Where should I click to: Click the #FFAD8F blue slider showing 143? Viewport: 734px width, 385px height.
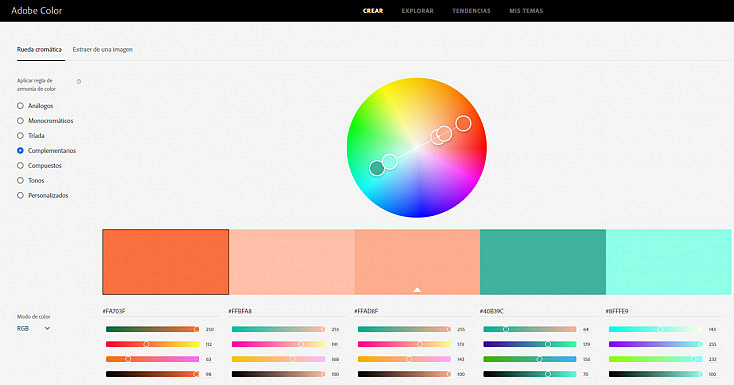click(x=404, y=359)
